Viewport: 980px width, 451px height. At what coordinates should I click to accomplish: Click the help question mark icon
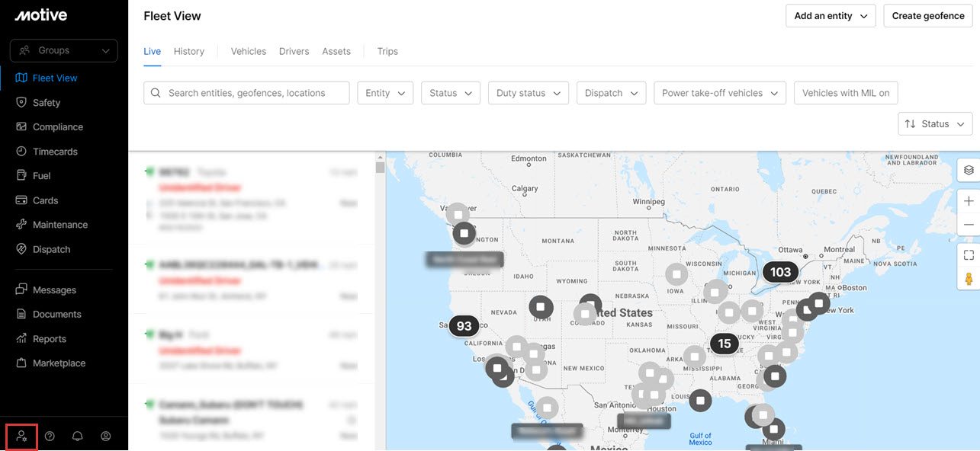click(x=50, y=437)
